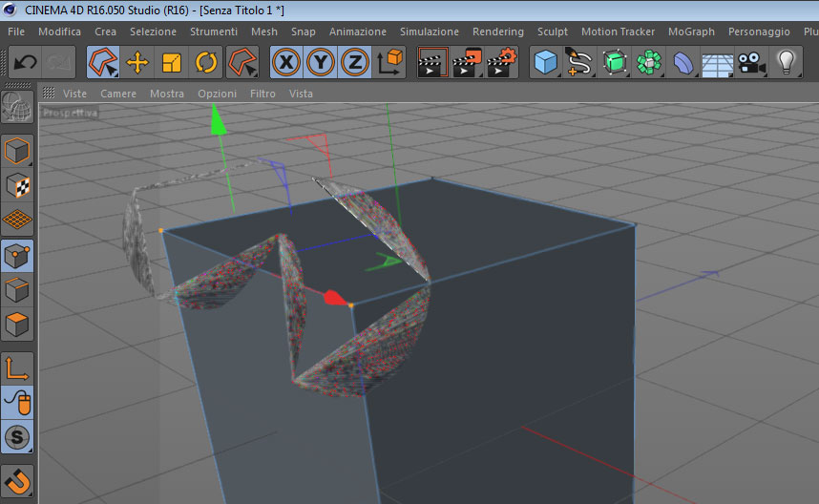Select the Live Selection tool
The height and width of the screenshot is (504, 819).
[x=103, y=63]
